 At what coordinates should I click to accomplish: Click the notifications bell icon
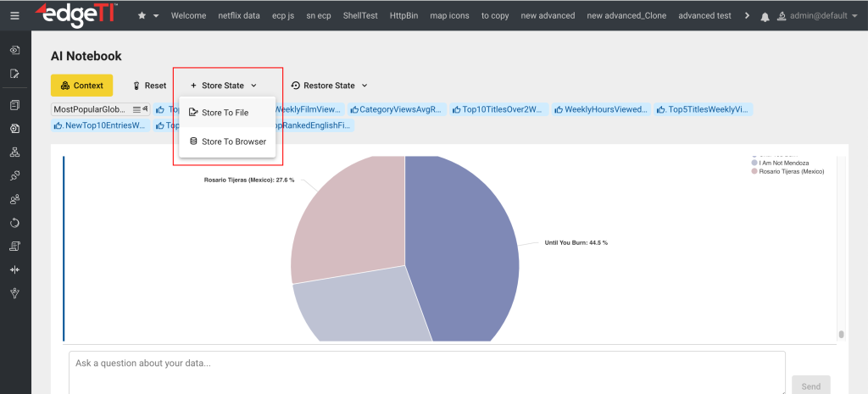tap(765, 16)
